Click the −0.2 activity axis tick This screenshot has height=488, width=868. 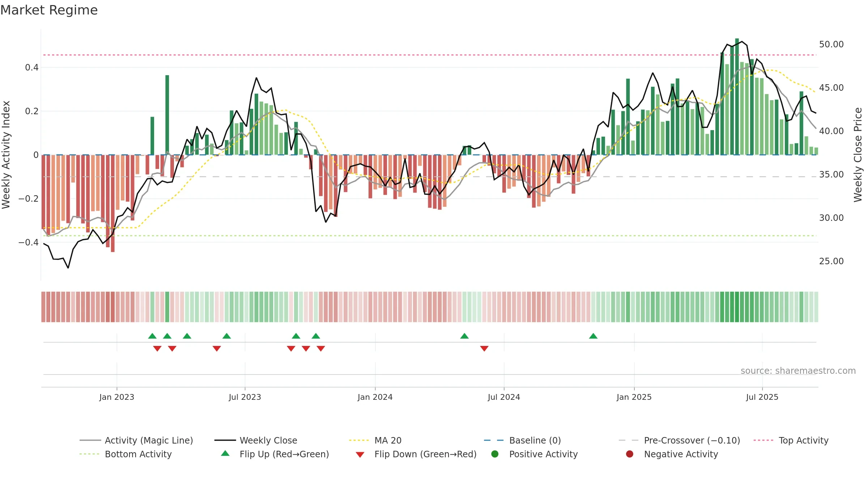pyautogui.click(x=28, y=198)
